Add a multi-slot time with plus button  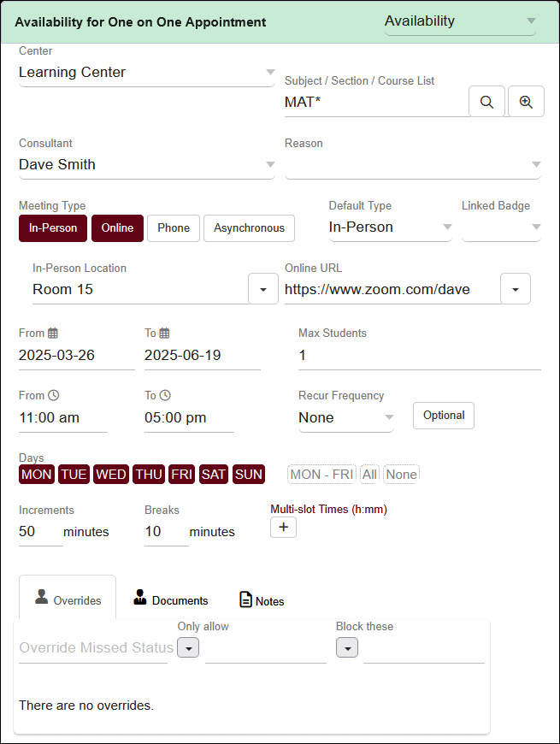pos(283,528)
